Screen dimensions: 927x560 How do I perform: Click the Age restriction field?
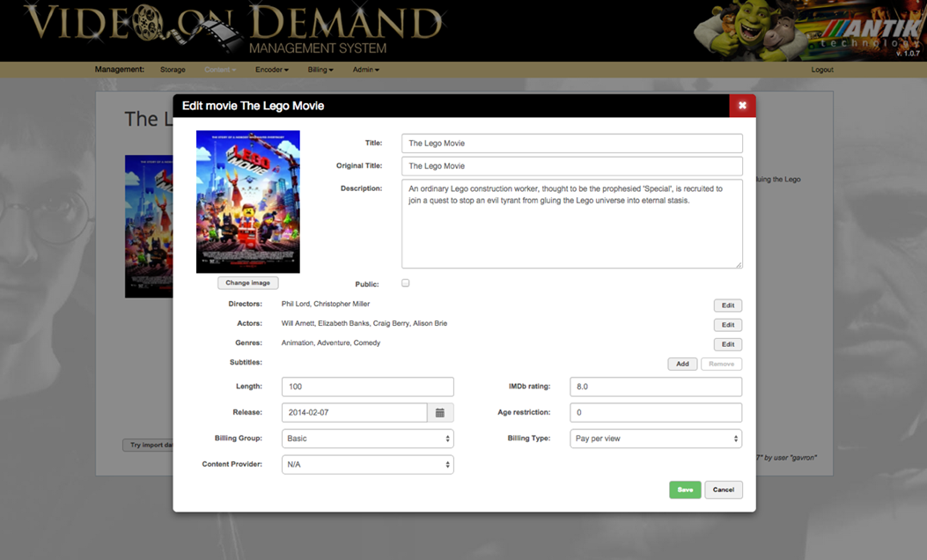(656, 413)
